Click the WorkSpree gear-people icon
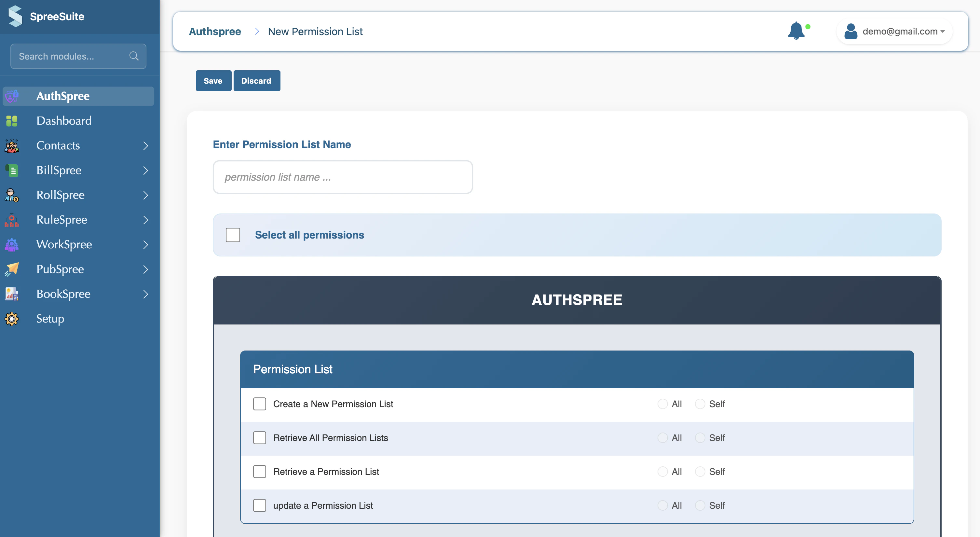The height and width of the screenshot is (537, 980). (12, 244)
